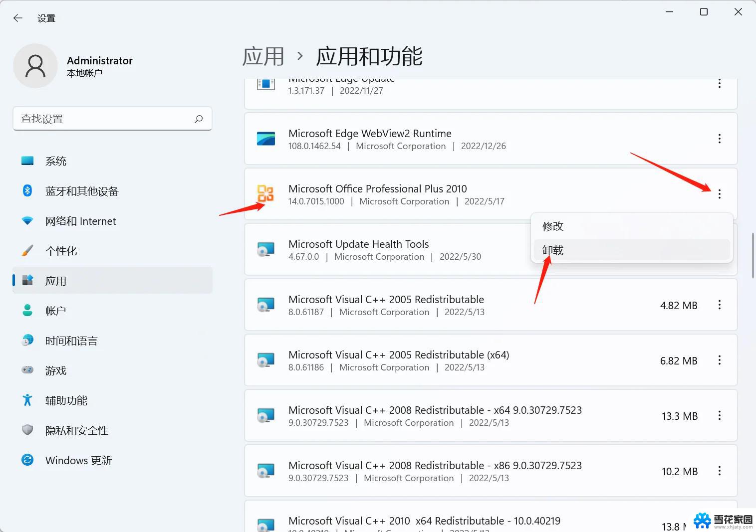Click the Microsoft Update Health Tools icon
Image resolution: width=756 pixels, height=532 pixels.
point(266,249)
